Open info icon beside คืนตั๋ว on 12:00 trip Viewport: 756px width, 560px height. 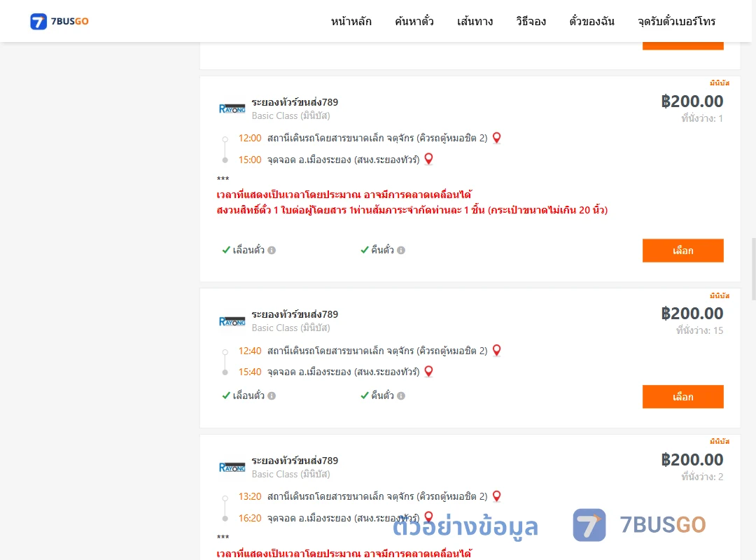[401, 251]
